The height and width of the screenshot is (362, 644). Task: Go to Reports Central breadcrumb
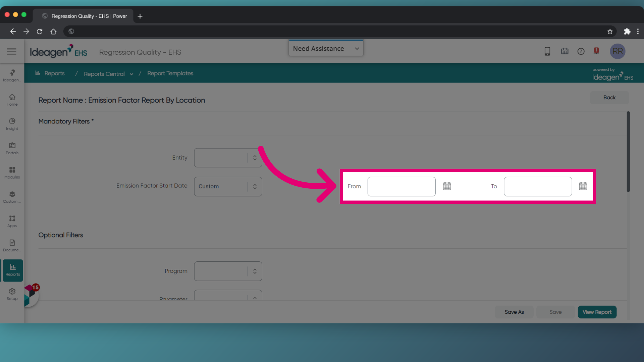[x=104, y=74]
